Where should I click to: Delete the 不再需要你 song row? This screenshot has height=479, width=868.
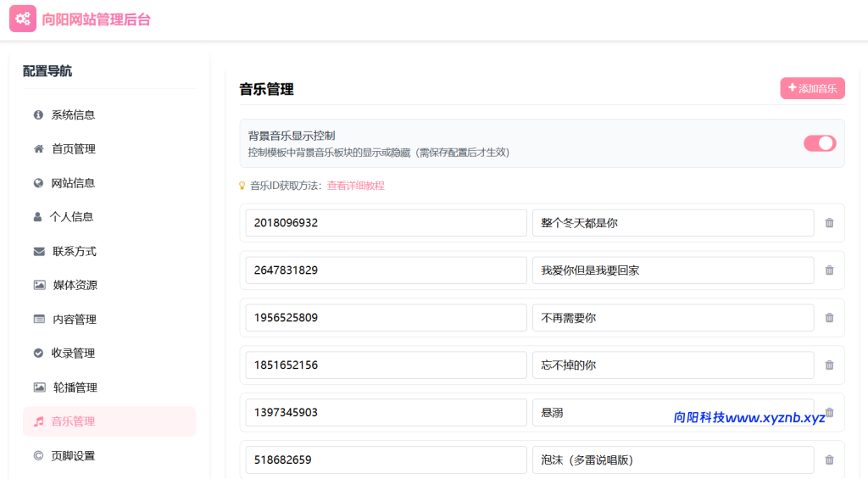(x=829, y=318)
